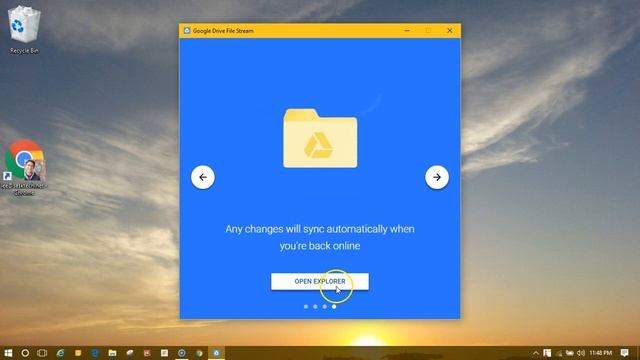The image size is (640, 360).
Task: Close the Google Drive File Stream window
Action: pos(449,31)
